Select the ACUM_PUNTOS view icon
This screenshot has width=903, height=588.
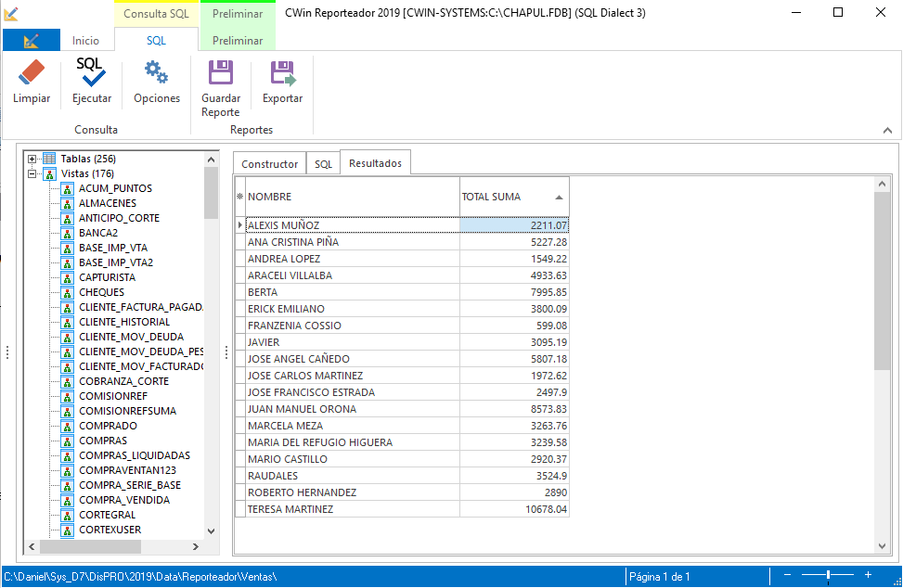pos(67,188)
